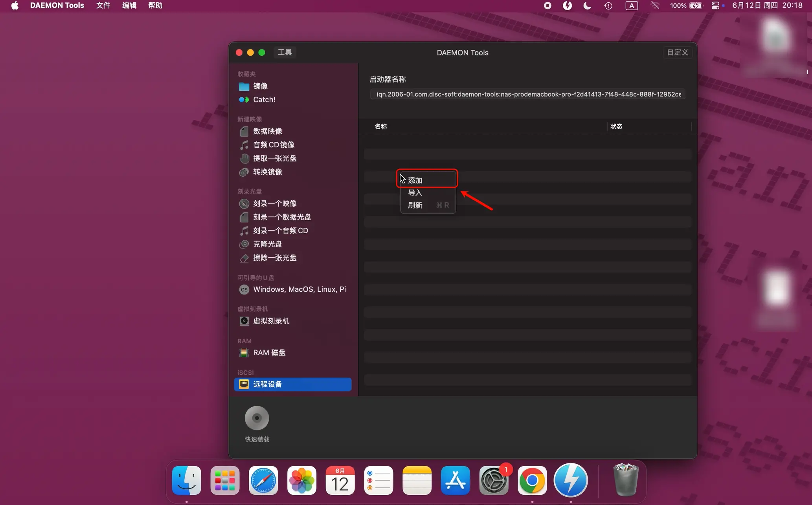Click the input source A icon
The height and width of the screenshot is (505, 812).
click(632, 5)
